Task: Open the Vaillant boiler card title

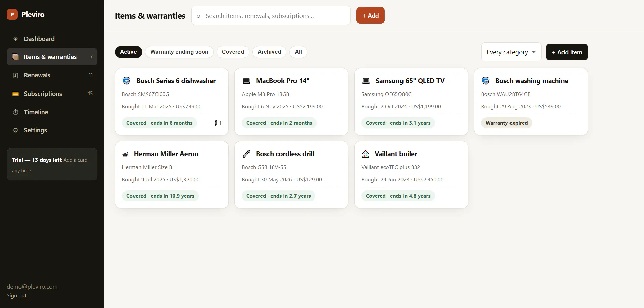Action: pos(396,154)
